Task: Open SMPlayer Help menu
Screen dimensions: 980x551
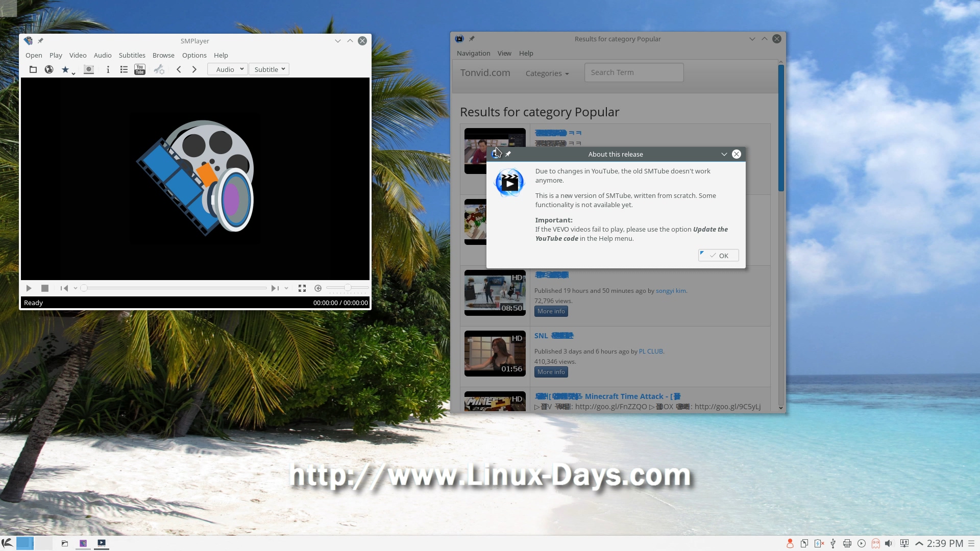Action: coord(221,55)
